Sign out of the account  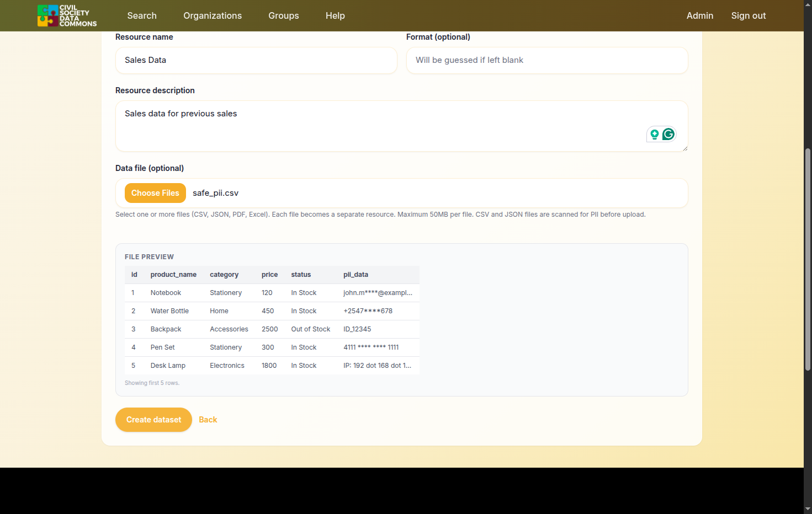[749, 15]
